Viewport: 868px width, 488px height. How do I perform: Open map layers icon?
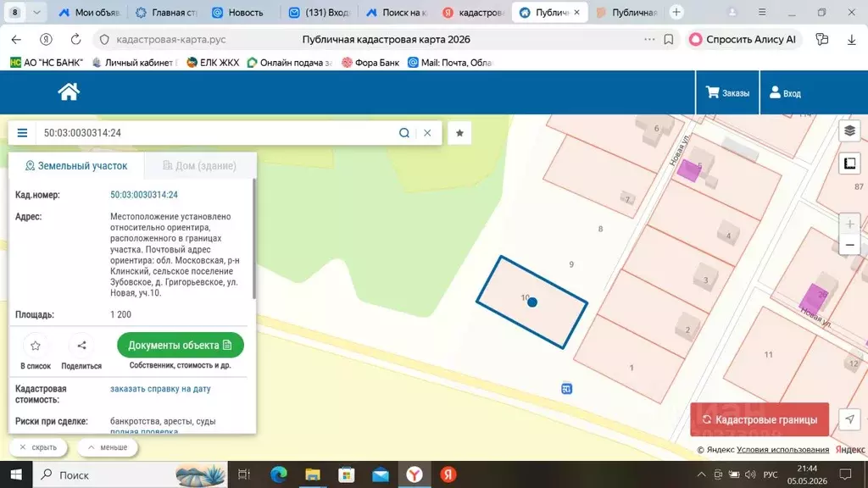(x=849, y=131)
